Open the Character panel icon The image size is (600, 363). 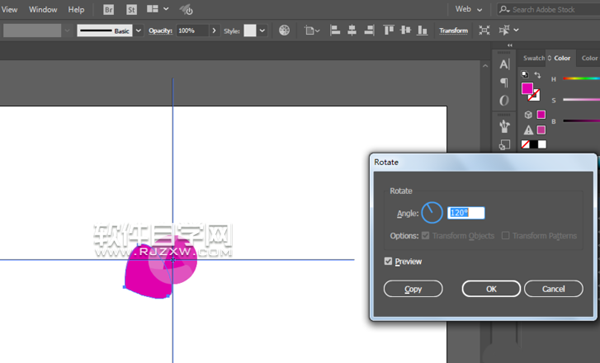[x=504, y=64]
